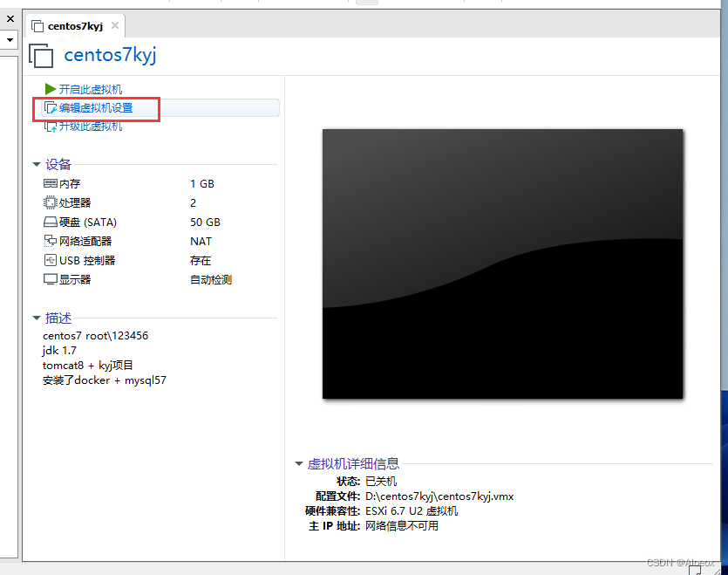Click the 网络信息不可用 IP address value
Screen dimensions: 728x575
click(x=402, y=526)
